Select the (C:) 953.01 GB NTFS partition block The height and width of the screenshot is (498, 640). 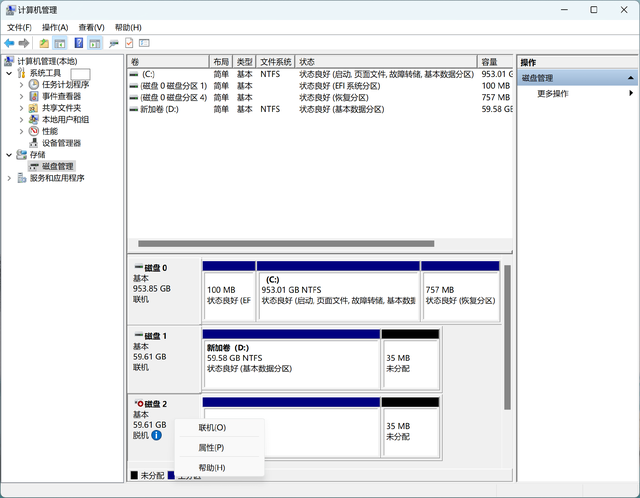click(x=338, y=291)
